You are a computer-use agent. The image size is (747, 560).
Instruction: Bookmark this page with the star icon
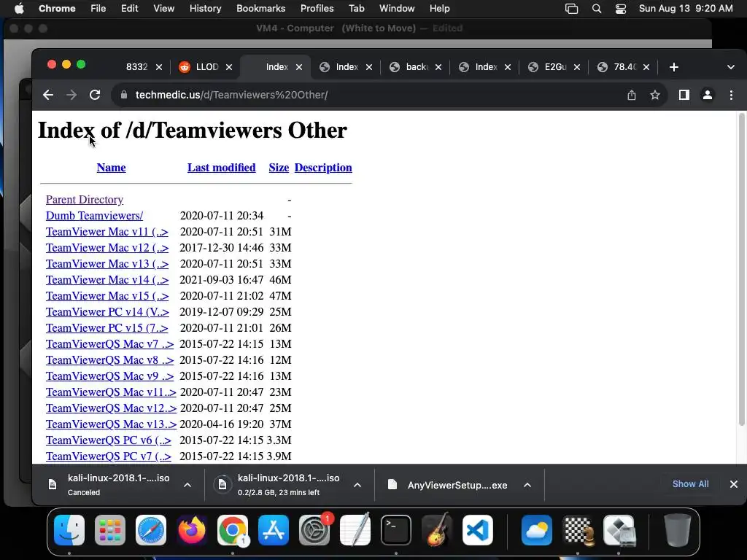tap(655, 95)
